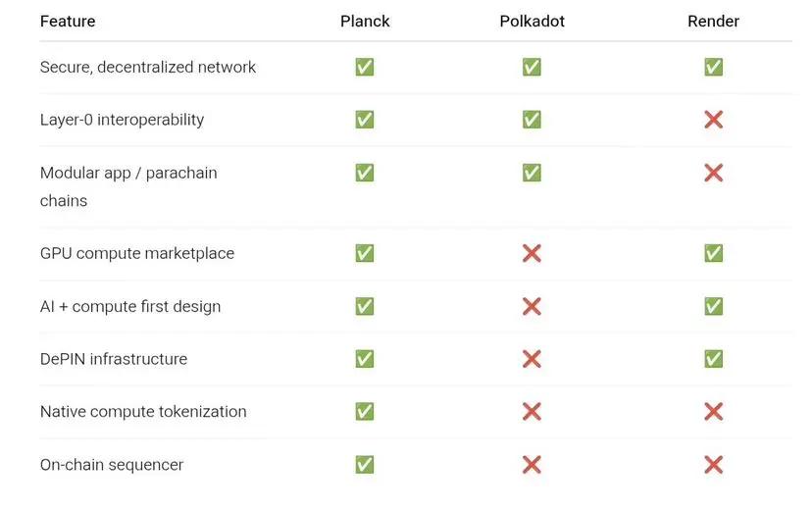The height and width of the screenshot is (510, 812).
Task: Select the GPU compute marketplace row label
Action: pos(137,253)
